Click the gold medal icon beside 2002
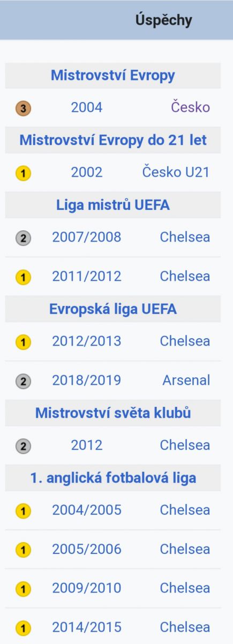This screenshot has height=644, width=233. 23,173
